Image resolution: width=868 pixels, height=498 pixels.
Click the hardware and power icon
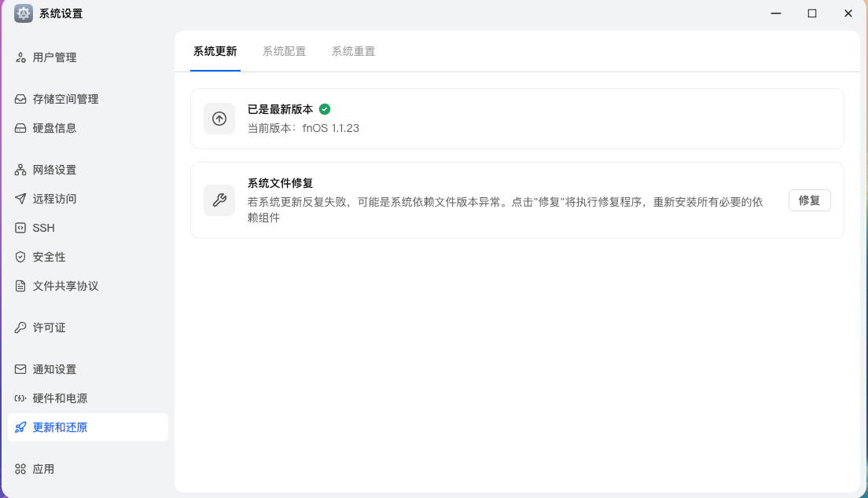pyautogui.click(x=20, y=398)
